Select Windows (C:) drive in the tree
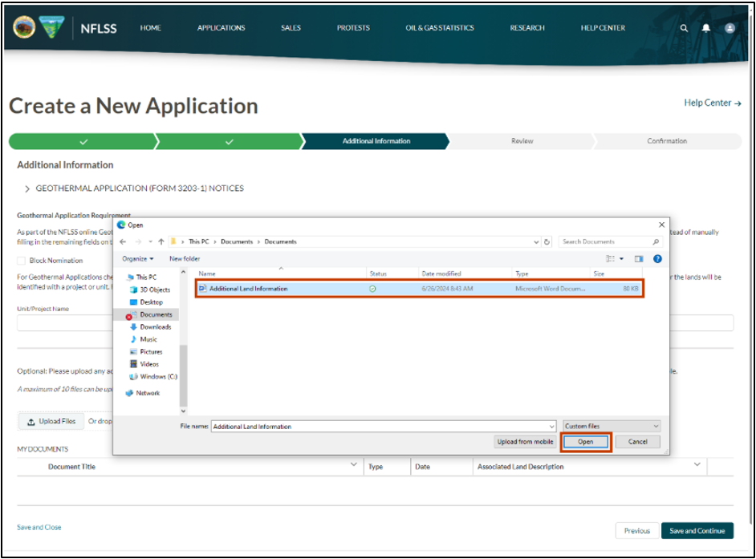This screenshot has width=756, height=559. [153, 377]
